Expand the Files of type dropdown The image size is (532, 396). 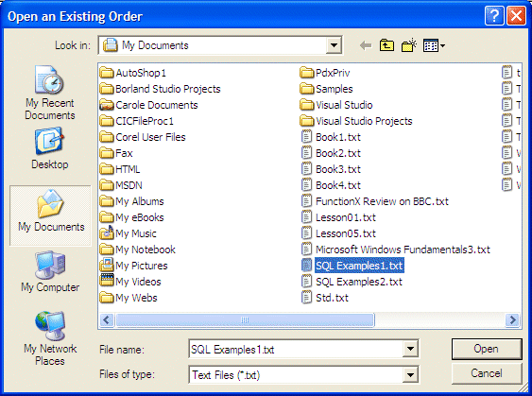(410, 375)
